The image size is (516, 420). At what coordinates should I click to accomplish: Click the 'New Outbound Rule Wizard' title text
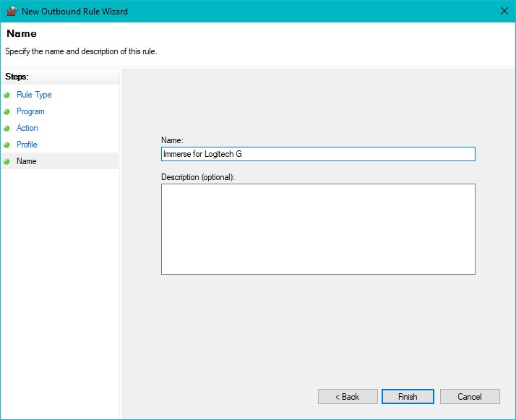point(74,11)
